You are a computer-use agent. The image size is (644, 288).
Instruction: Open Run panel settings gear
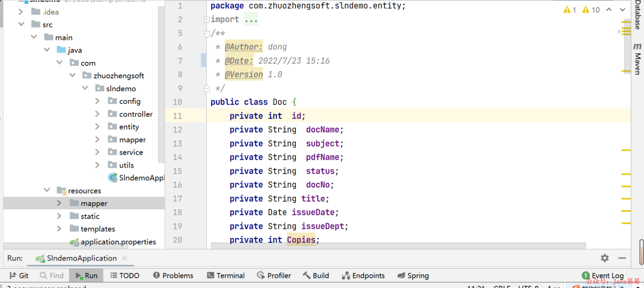(605, 258)
